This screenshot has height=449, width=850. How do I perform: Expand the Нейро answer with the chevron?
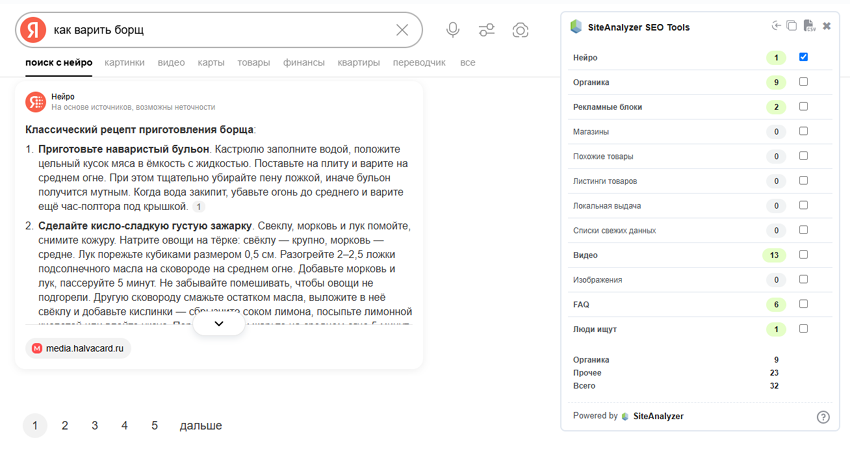click(x=219, y=324)
